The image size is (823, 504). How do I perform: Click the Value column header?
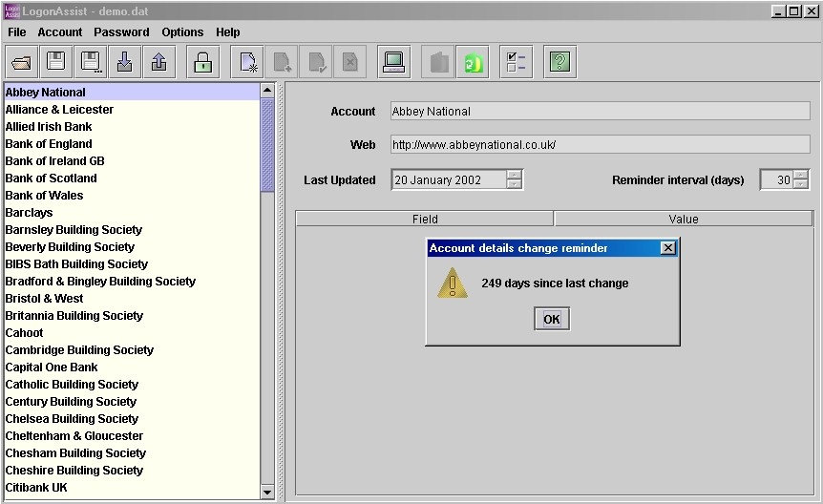(684, 219)
